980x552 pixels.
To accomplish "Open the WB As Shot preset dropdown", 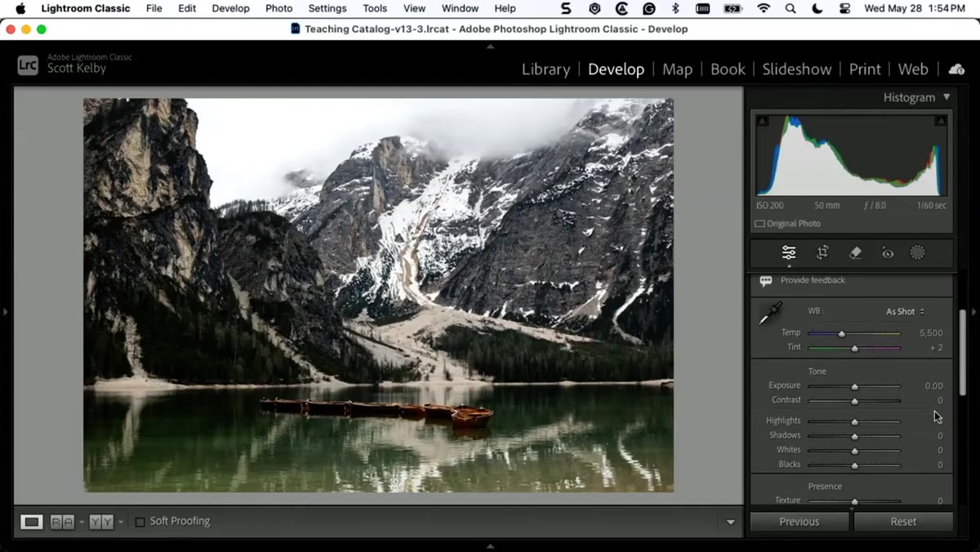I will [x=905, y=312].
